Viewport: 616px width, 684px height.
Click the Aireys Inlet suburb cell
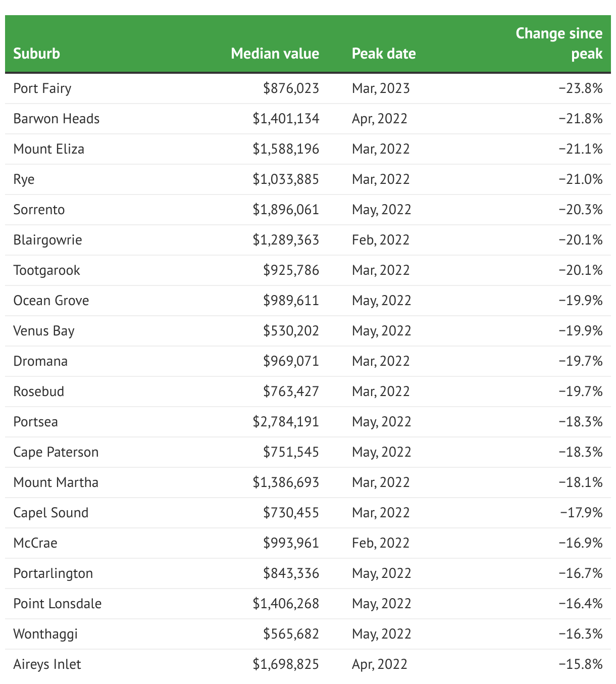coord(47,664)
